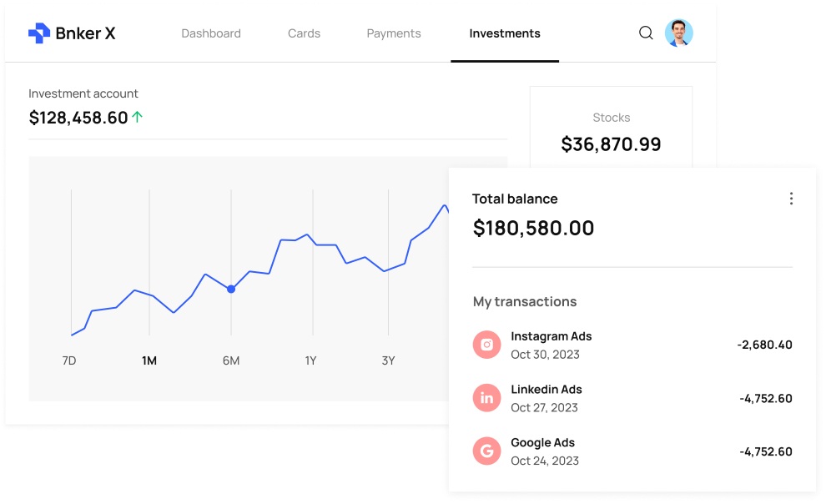
Task: Click the Bnker X logo icon
Action: point(39,33)
